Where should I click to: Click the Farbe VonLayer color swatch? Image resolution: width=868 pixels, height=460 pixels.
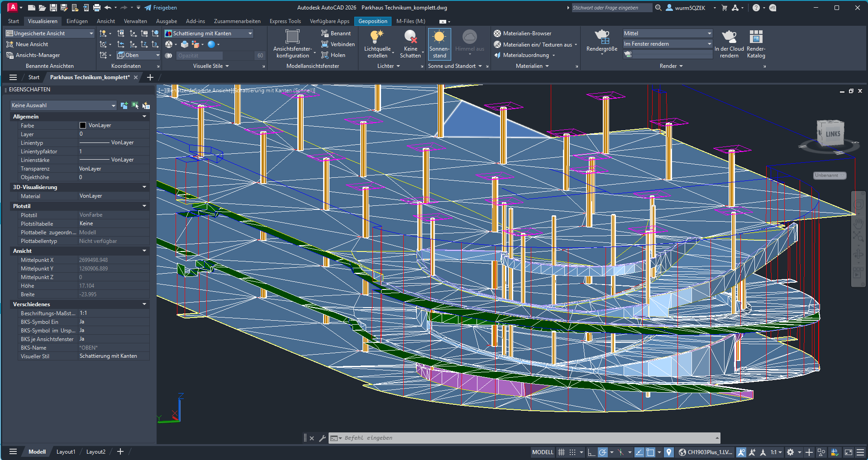click(x=83, y=125)
